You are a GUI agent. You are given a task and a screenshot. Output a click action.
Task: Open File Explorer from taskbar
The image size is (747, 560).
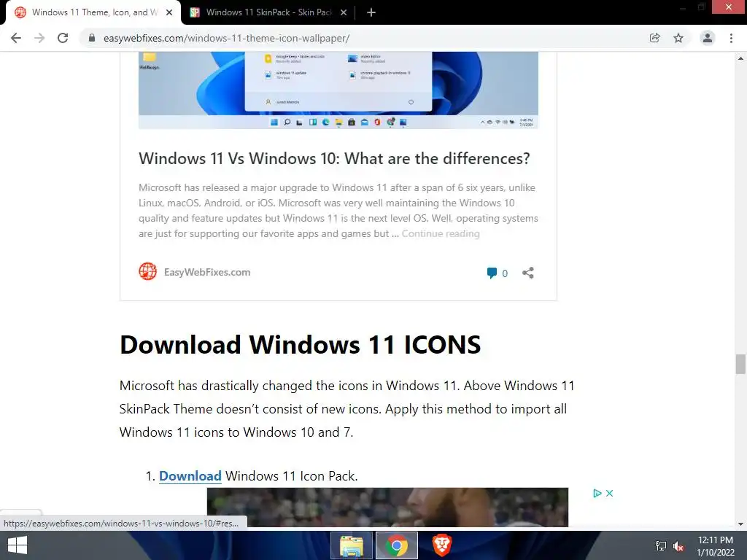352,545
